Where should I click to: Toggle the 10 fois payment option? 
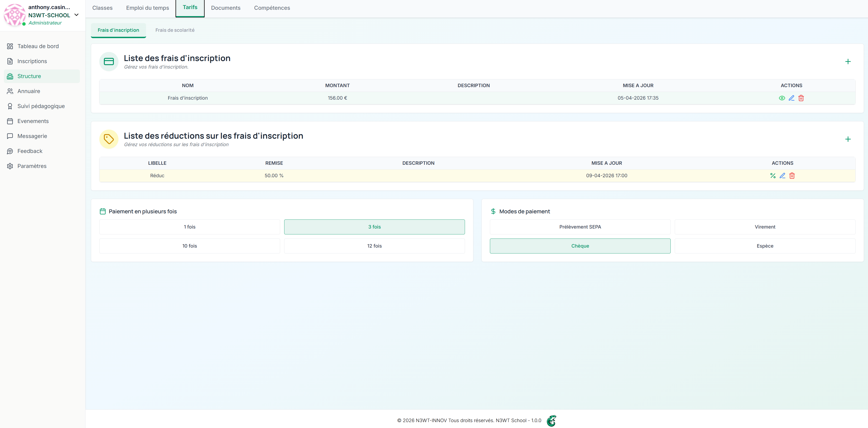(189, 246)
